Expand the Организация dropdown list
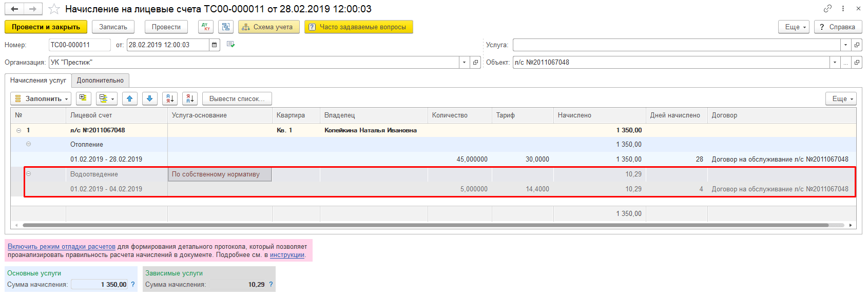 (x=464, y=63)
